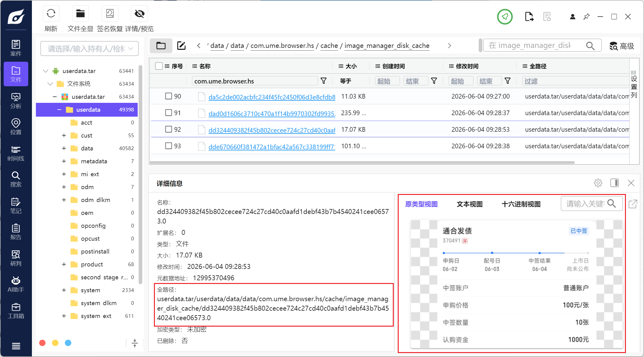This screenshot has height=357, width=644.
Task: Check the checkbox for row 92
Action: pyautogui.click(x=168, y=129)
